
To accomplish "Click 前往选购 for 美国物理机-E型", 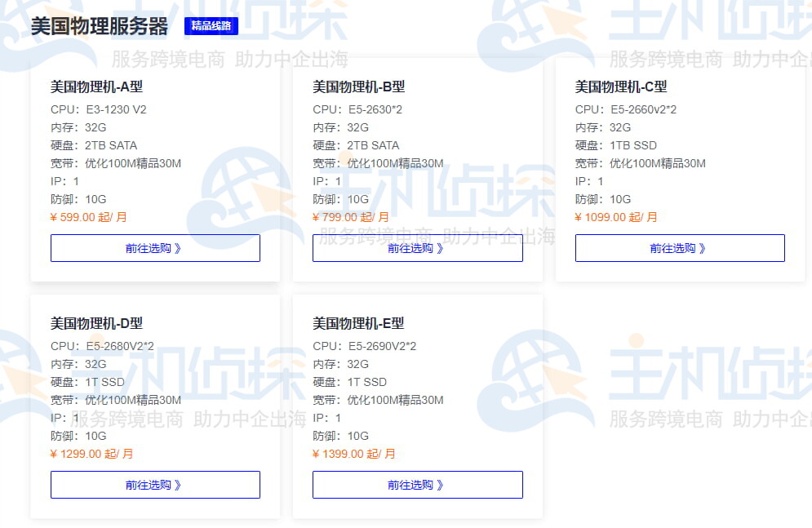I will [417, 484].
